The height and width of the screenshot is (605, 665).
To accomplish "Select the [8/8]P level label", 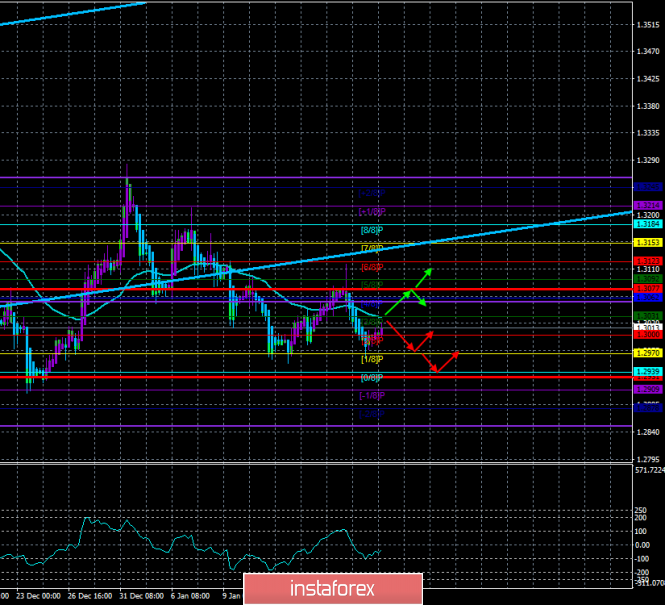I will (372, 230).
